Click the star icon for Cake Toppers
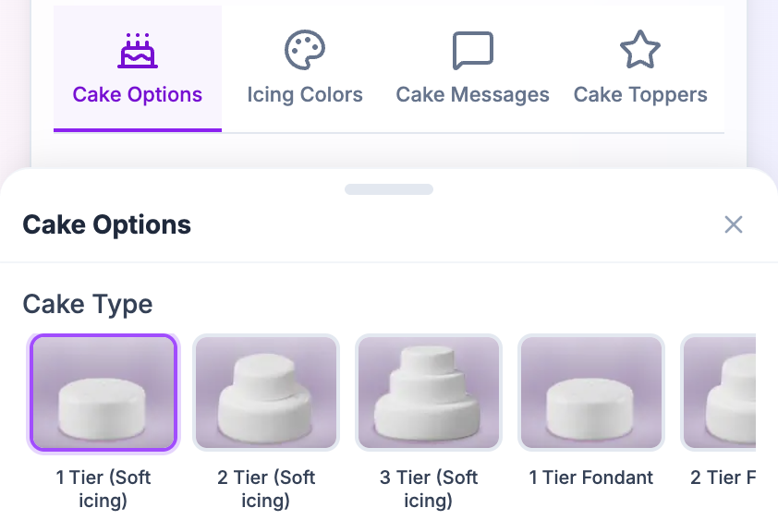 pyautogui.click(x=639, y=48)
